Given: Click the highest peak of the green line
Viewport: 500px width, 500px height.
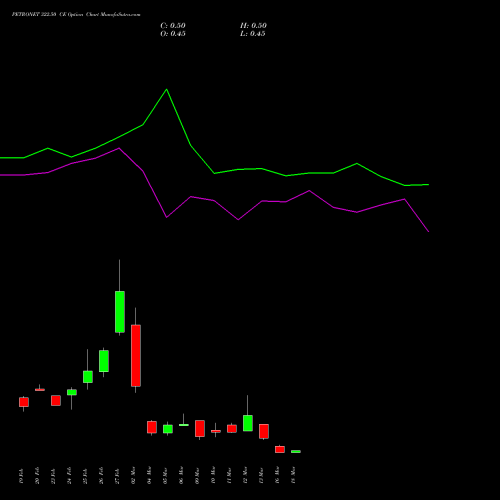Looking at the screenshot, I should point(167,89).
